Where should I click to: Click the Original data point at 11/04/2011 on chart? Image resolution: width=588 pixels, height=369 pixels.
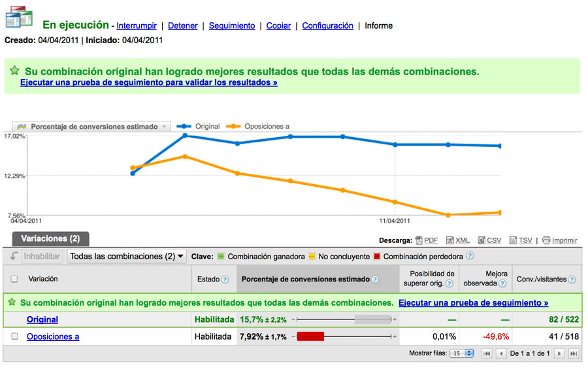[395, 144]
